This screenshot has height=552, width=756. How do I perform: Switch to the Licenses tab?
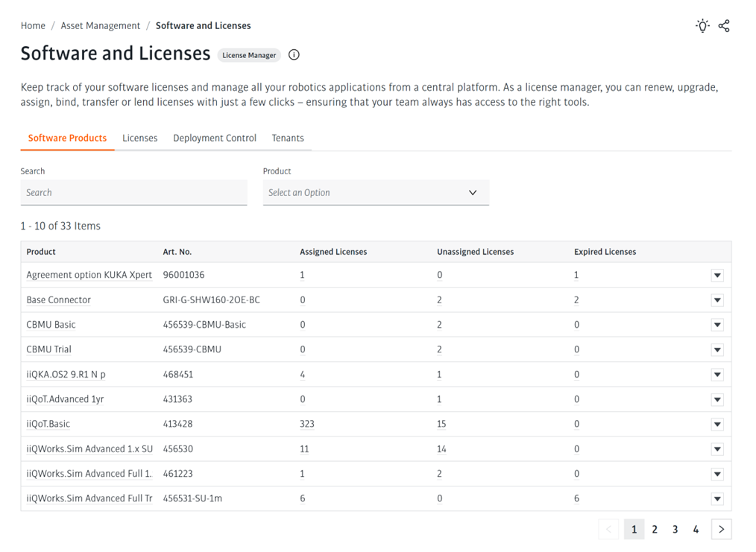140,139
